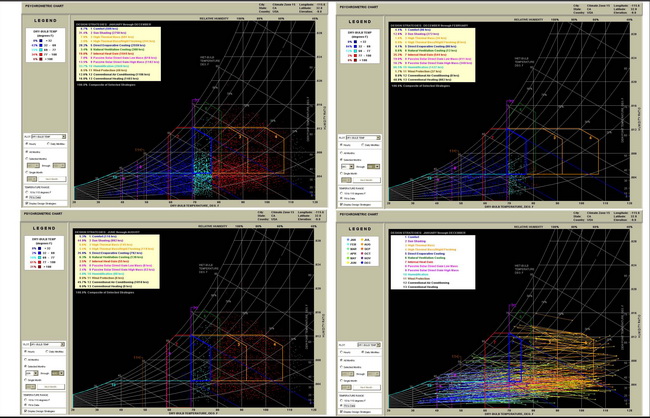
Task: Click '6 Natural Ventilation Cooling' in June–August chart
Action: click(117, 257)
